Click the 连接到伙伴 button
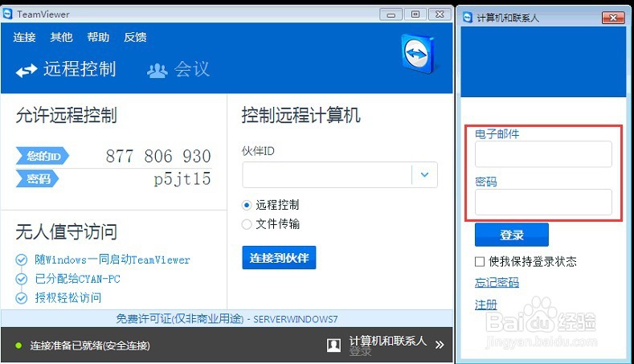The height and width of the screenshot is (364, 634). pyautogui.click(x=279, y=258)
